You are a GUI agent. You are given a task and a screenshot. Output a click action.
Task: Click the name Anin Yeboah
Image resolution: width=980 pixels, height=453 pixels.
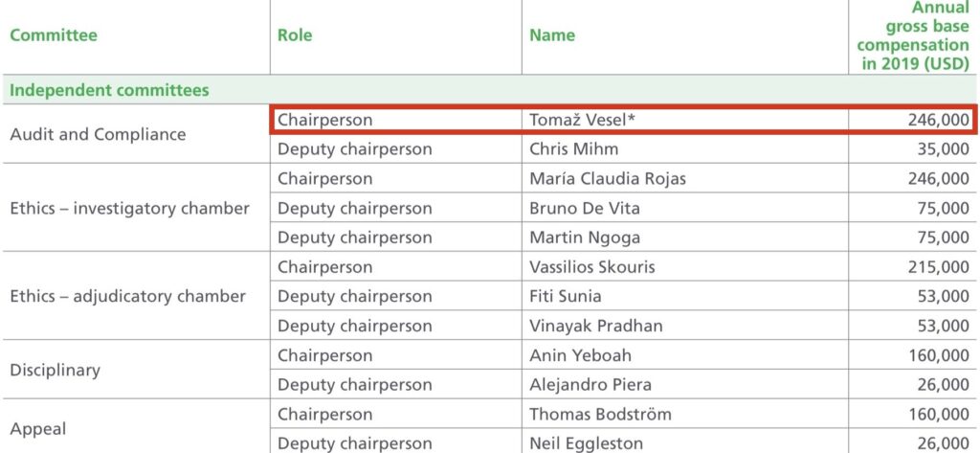[x=580, y=355]
